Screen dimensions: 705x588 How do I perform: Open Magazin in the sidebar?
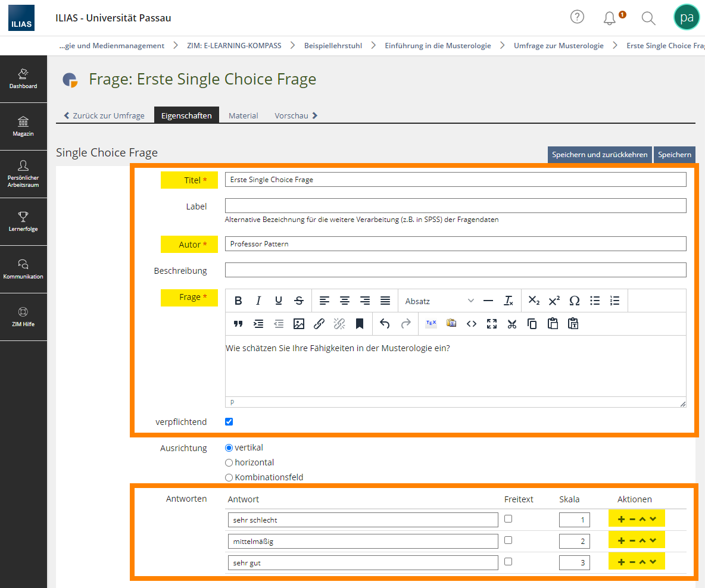pos(23,127)
